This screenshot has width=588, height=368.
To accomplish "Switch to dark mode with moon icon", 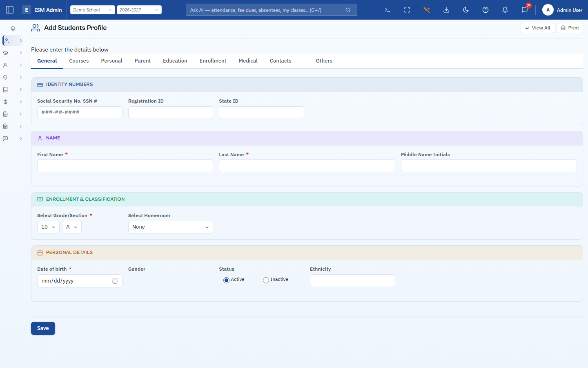I will pyautogui.click(x=466, y=10).
